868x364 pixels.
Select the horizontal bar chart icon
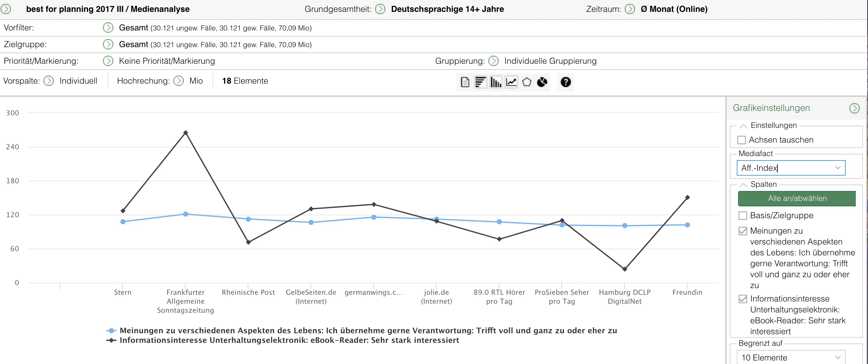point(480,82)
